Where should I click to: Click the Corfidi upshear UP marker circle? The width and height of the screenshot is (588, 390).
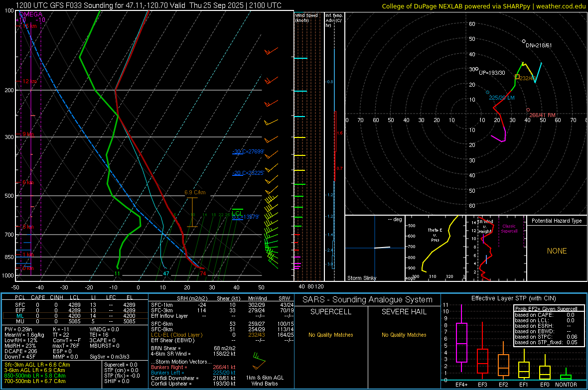tap(476, 69)
